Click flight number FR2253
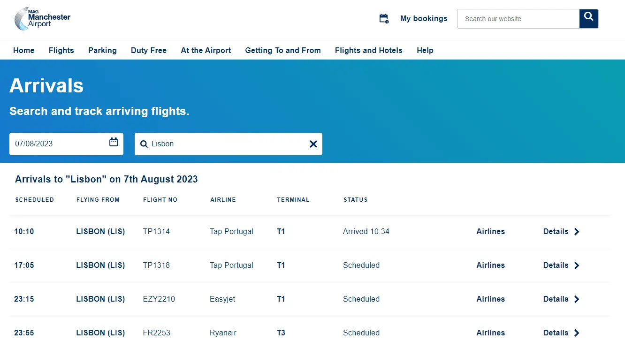 [x=157, y=333]
